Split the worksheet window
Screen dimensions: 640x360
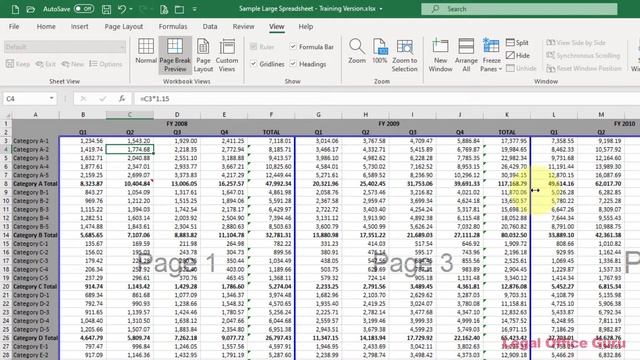point(517,42)
